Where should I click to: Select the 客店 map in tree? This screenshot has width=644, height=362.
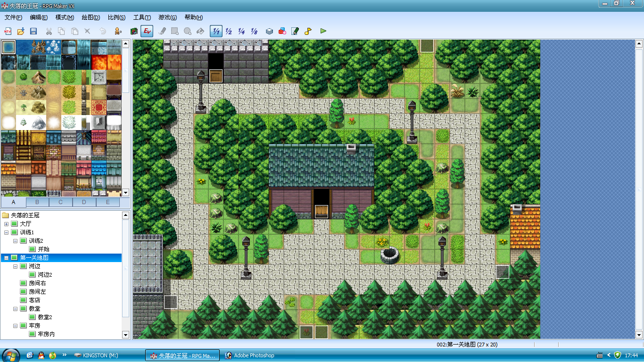[x=34, y=300]
